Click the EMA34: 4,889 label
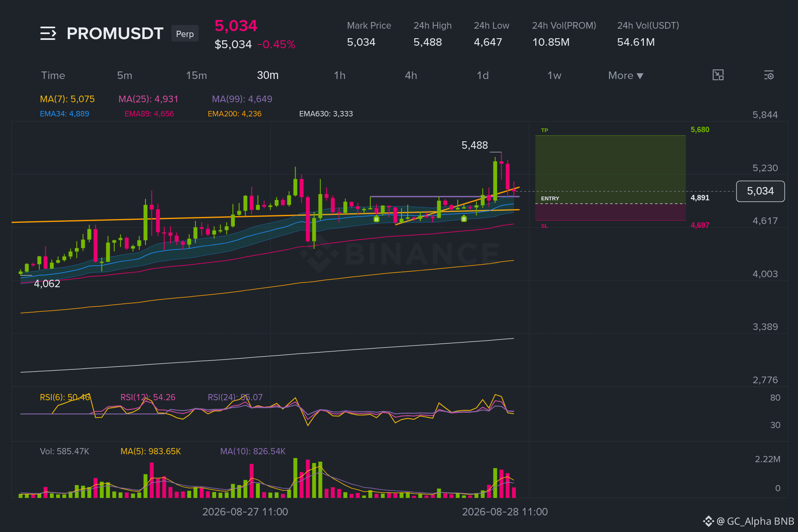Screen dimensions: 798x532 (64, 113)
